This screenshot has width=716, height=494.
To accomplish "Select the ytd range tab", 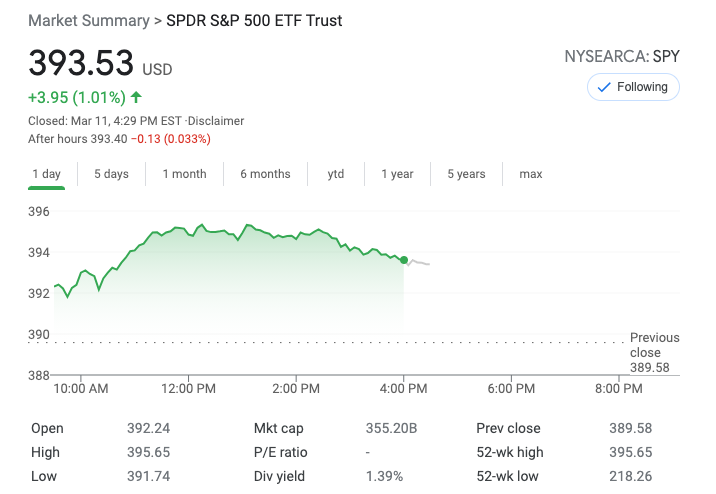I will click(336, 174).
